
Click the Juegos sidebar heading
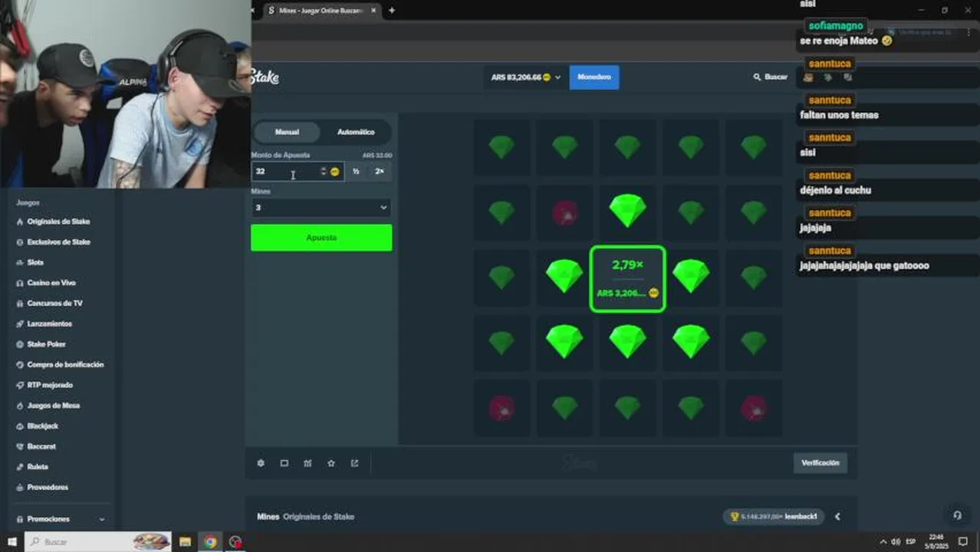tap(28, 203)
